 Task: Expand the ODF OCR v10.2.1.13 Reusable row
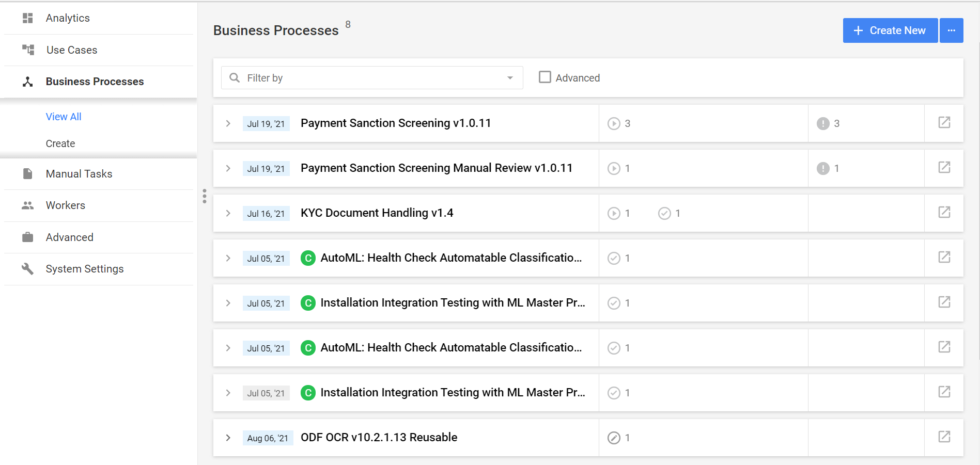tap(228, 438)
